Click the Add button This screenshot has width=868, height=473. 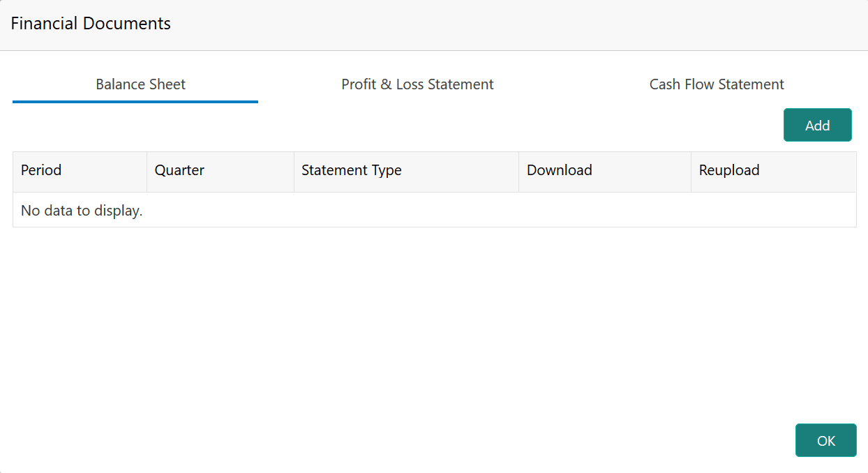(817, 126)
